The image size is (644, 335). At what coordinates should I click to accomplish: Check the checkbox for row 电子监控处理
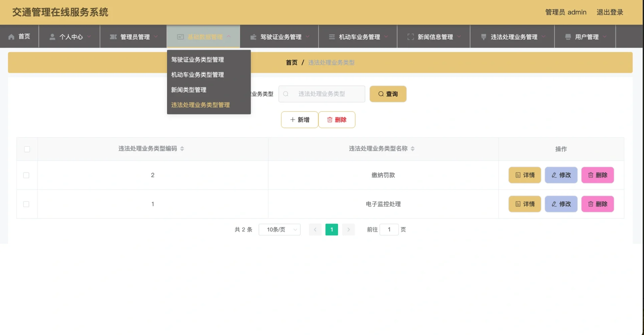tap(26, 204)
